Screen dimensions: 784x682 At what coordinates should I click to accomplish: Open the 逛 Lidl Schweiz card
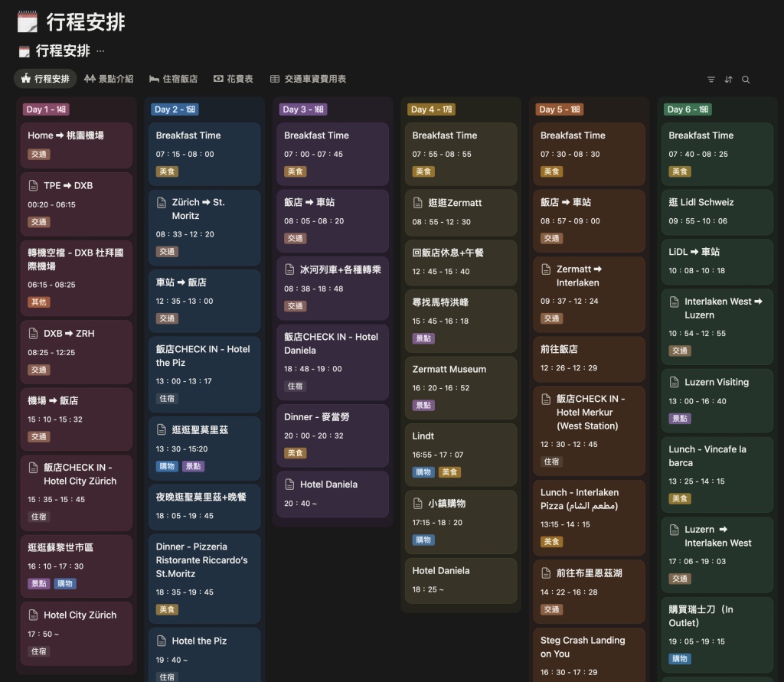click(717, 212)
